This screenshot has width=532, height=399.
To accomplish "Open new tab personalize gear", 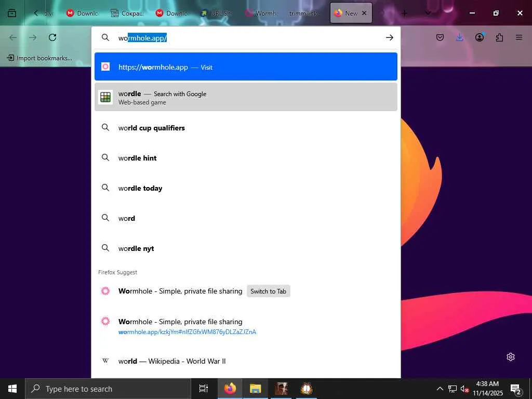I will pyautogui.click(x=511, y=357).
